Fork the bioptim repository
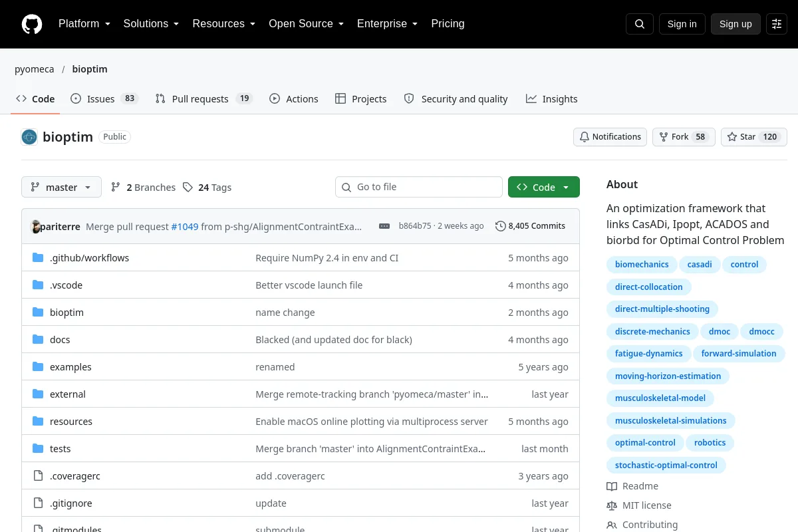 click(682, 137)
